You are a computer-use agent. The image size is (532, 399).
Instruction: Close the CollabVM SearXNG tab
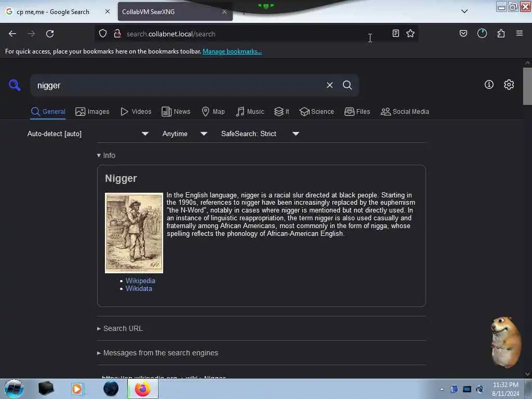(224, 11)
